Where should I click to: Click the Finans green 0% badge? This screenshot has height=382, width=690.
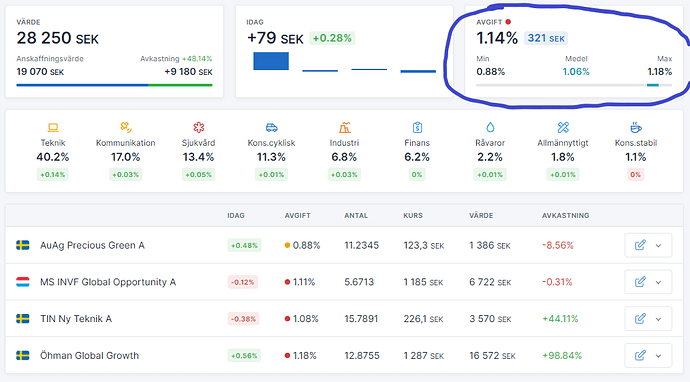417,175
